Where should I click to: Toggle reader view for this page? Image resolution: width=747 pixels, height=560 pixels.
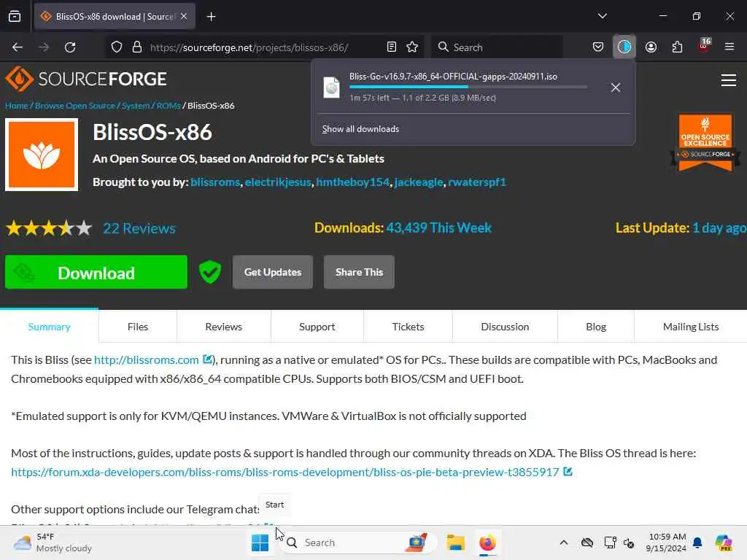coord(392,47)
